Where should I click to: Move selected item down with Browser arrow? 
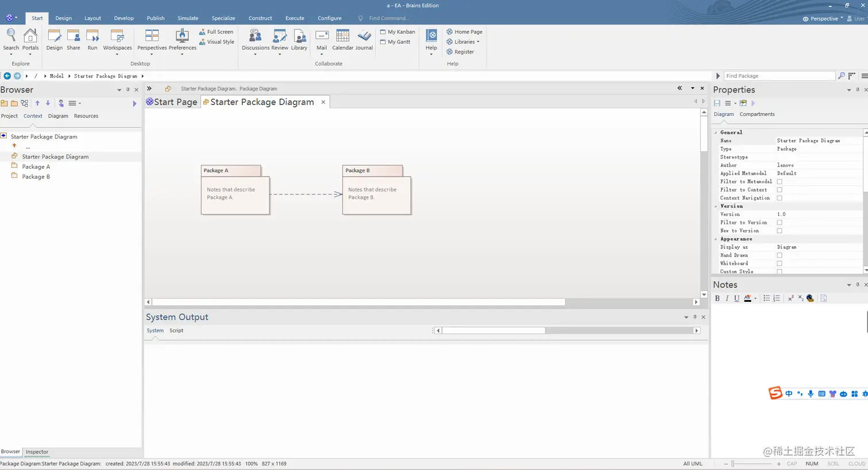(x=48, y=103)
